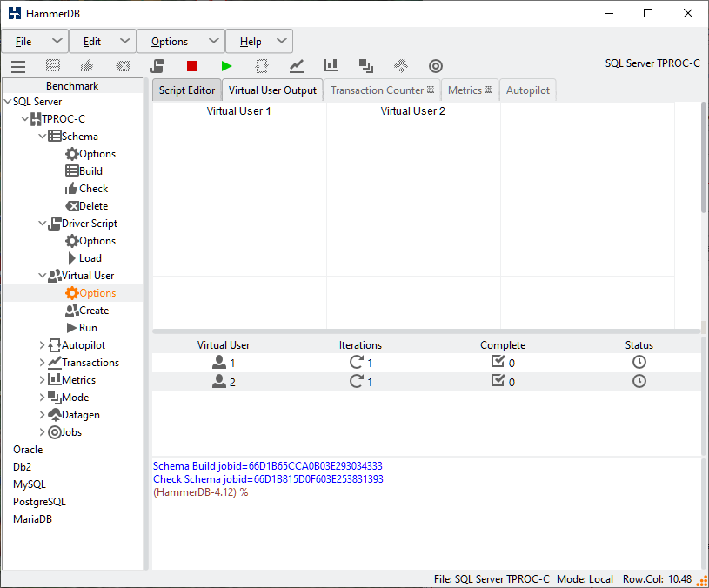
Task: Select Load under Driver Script
Action: pyautogui.click(x=84, y=258)
